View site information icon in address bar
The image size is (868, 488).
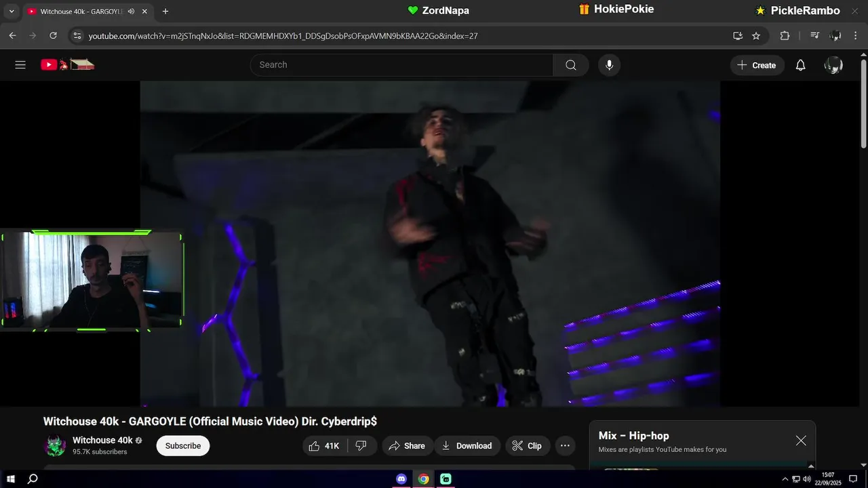point(77,36)
